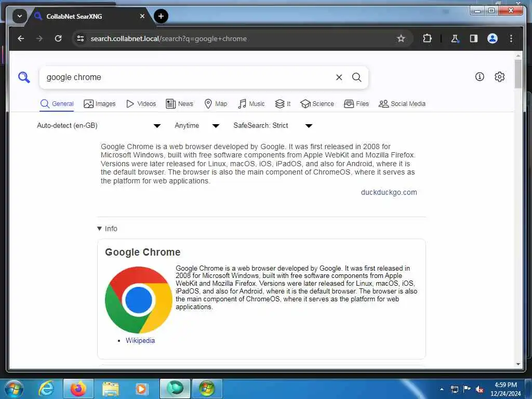Click the SearXNG magnifier logo
Viewport: 532px width, 399px height.
point(24,77)
